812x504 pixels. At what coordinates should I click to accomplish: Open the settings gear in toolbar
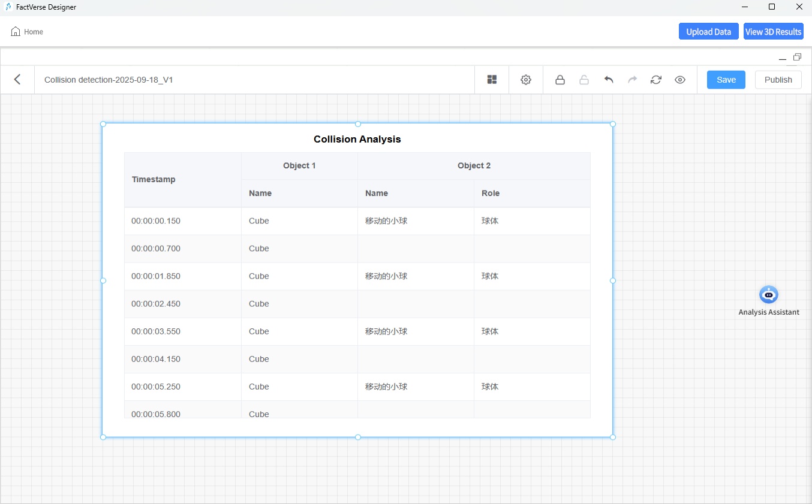[526, 80]
